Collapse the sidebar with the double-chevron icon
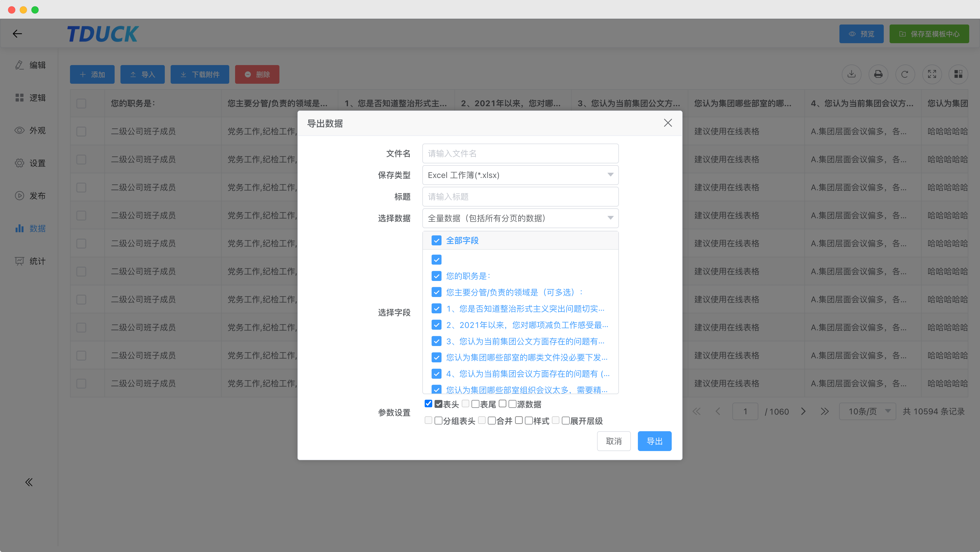The width and height of the screenshot is (980, 552). click(x=29, y=482)
